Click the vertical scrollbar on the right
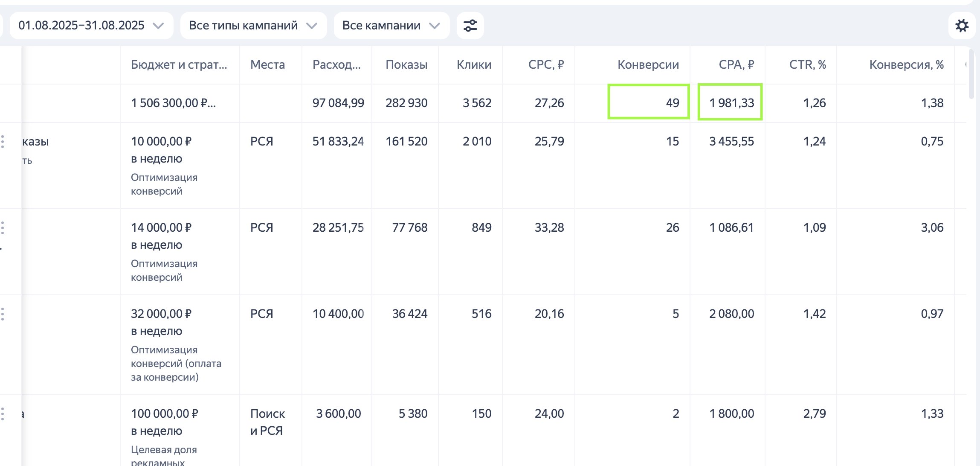Viewport: 980px width, 466px height. pyautogui.click(x=971, y=75)
